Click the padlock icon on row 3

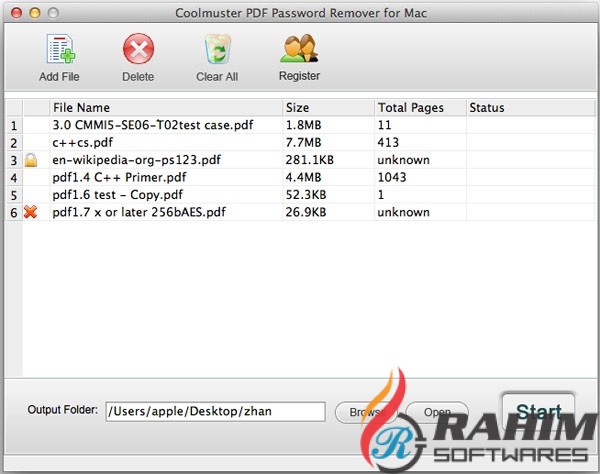point(31,160)
